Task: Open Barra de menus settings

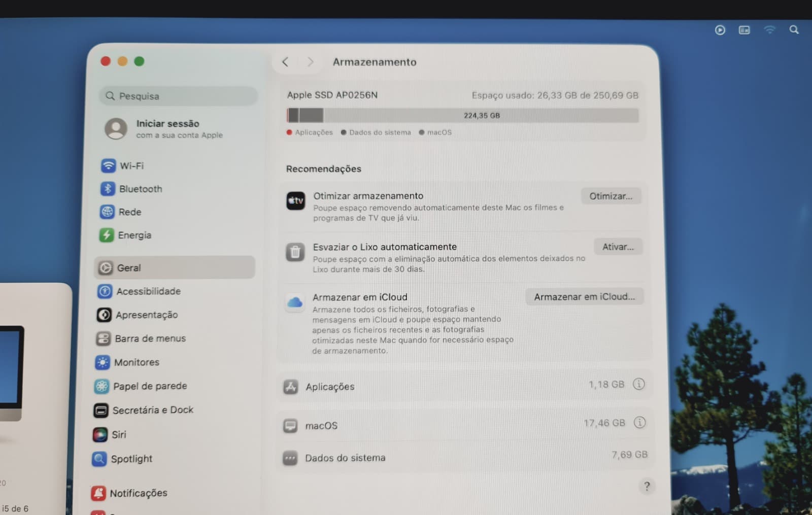Action: [x=141, y=338]
